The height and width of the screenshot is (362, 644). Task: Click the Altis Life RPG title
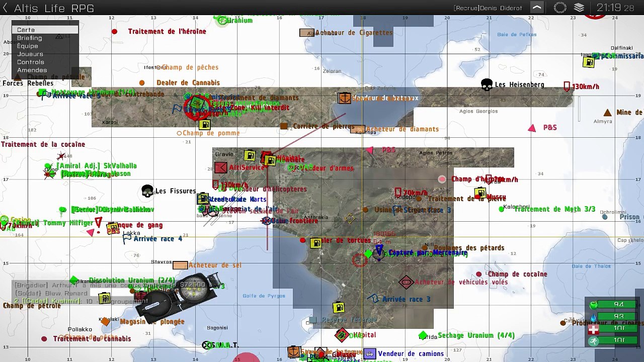pyautogui.click(x=54, y=9)
